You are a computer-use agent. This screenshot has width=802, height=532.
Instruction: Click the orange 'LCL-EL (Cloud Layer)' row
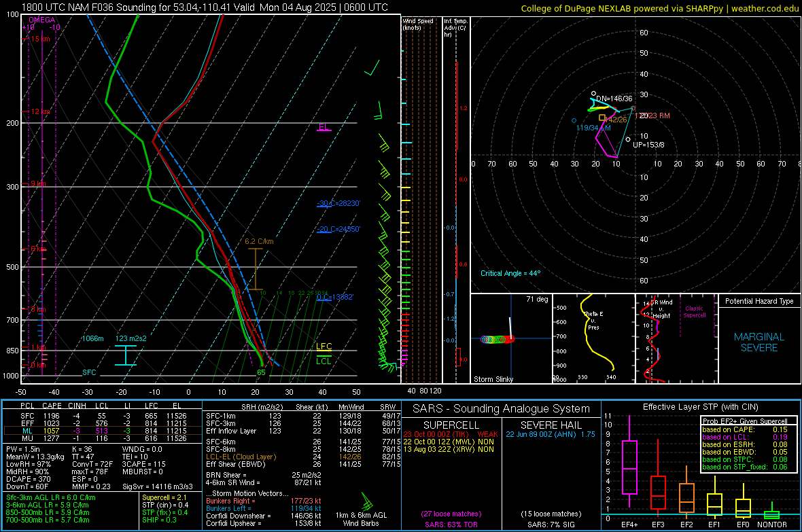303,457
